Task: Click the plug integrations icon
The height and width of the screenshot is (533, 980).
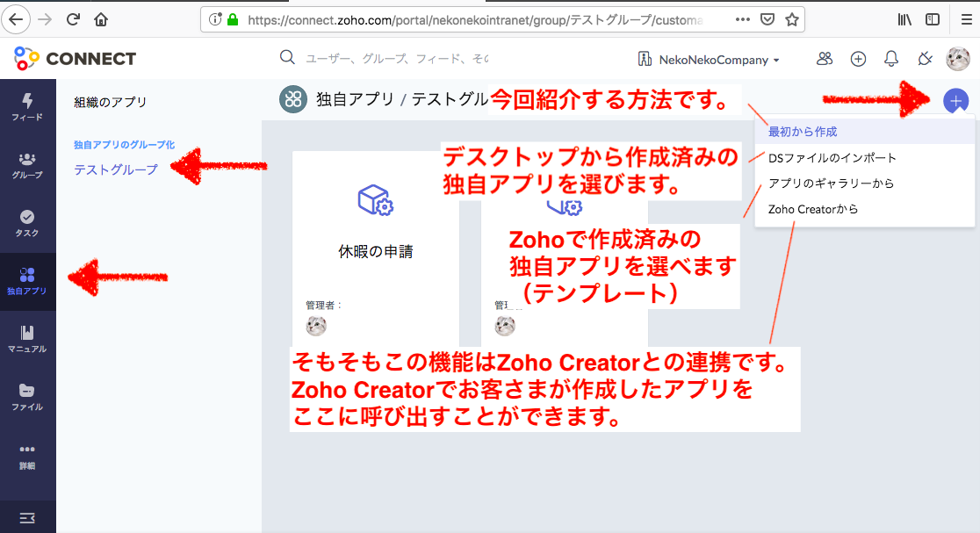Action: 925,59
